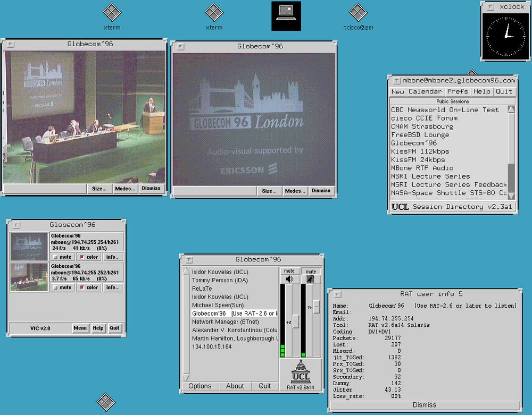Open Help in VIC window
This screenshot has height=415, width=532.
98,328
